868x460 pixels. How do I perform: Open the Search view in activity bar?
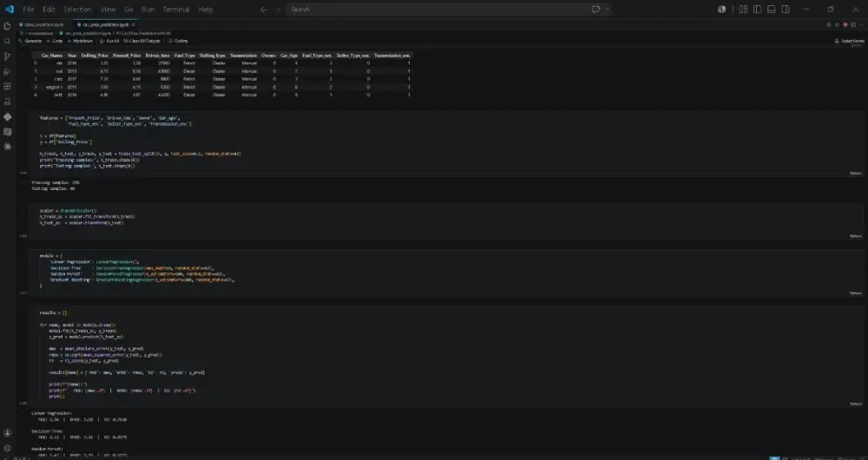click(x=7, y=41)
